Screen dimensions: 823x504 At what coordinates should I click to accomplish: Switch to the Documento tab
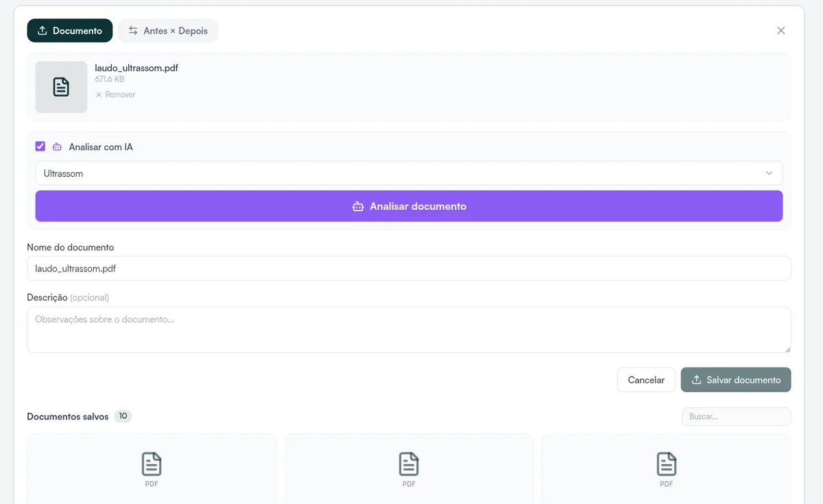point(70,31)
